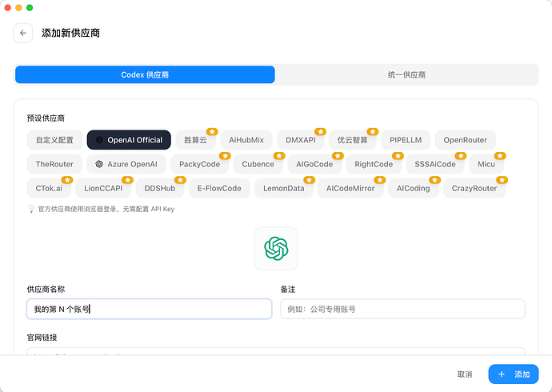The height and width of the screenshot is (392, 552).
Task: Select the AICoding preset
Action: click(x=414, y=188)
